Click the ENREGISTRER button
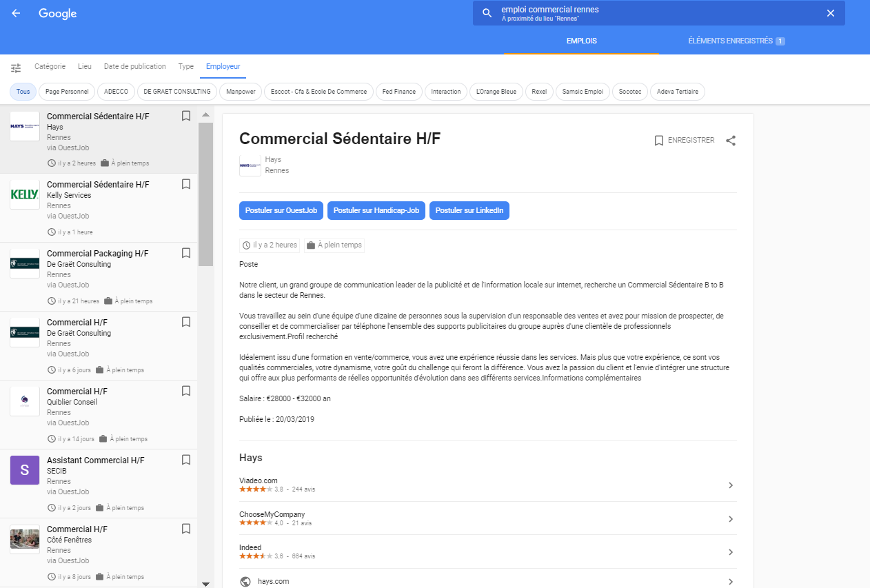Image resolution: width=870 pixels, height=588 pixels. click(x=684, y=140)
